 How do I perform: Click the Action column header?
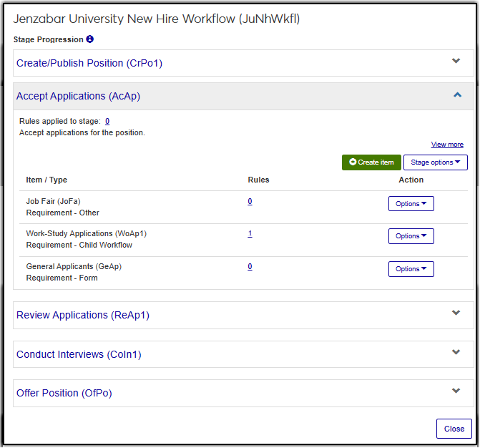tap(411, 180)
